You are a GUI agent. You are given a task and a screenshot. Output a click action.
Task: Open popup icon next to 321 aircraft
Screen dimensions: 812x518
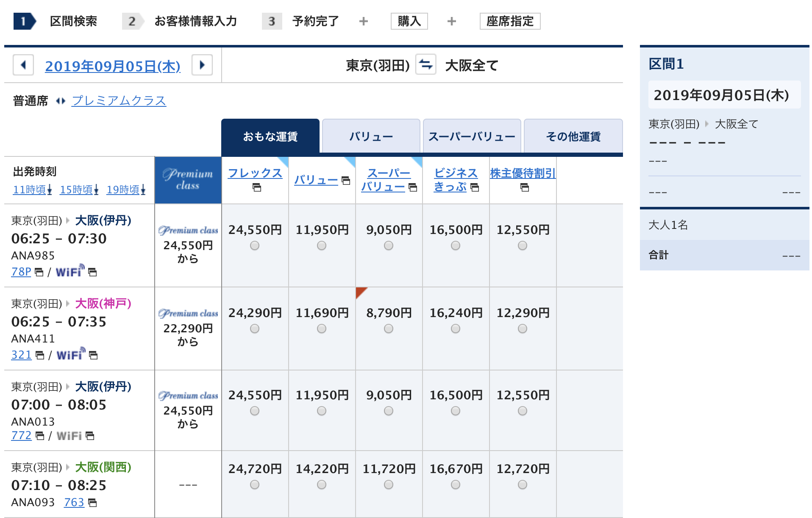tap(40, 355)
